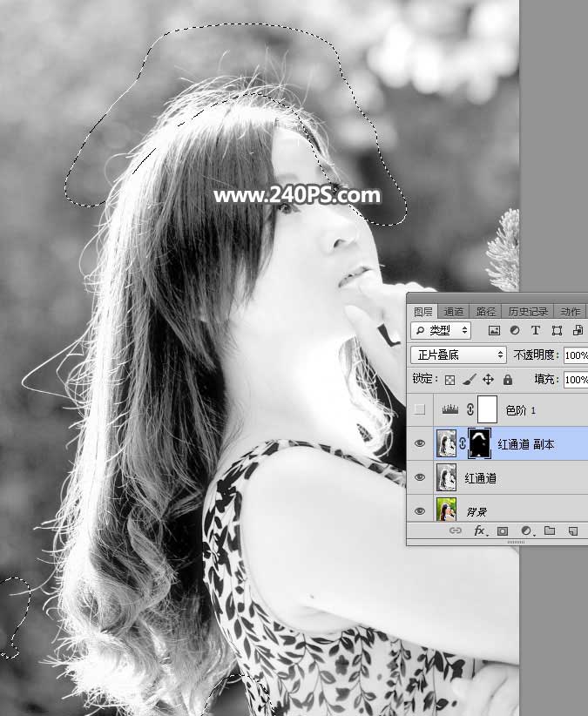Open the fx layer style menu
The height and width of the screenshot is (716, 588).
click(479, 530)
